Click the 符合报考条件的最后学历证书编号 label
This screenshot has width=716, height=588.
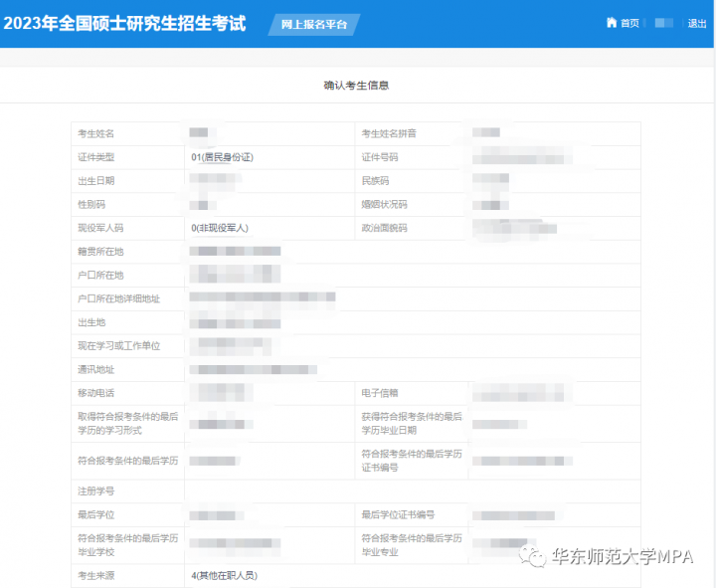coord(412,461)
